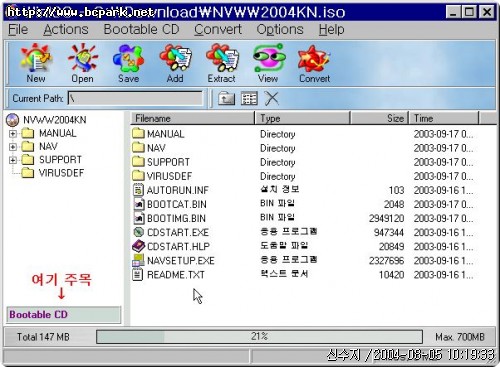Viewport: 500px width, 367px height.
Task: Click the CDSTART.HLP size 20849
Action: coord(391,246)
